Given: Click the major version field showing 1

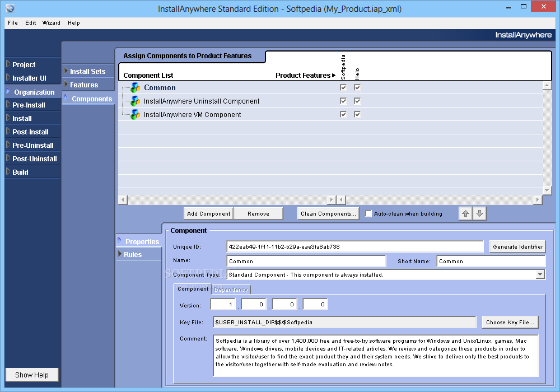Looking at the screenshot, I should click(223, 304).
